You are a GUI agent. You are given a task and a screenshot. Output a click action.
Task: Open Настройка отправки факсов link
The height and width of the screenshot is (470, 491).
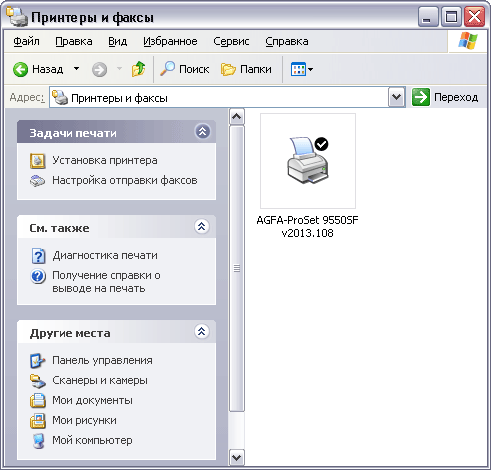[125, 180]
